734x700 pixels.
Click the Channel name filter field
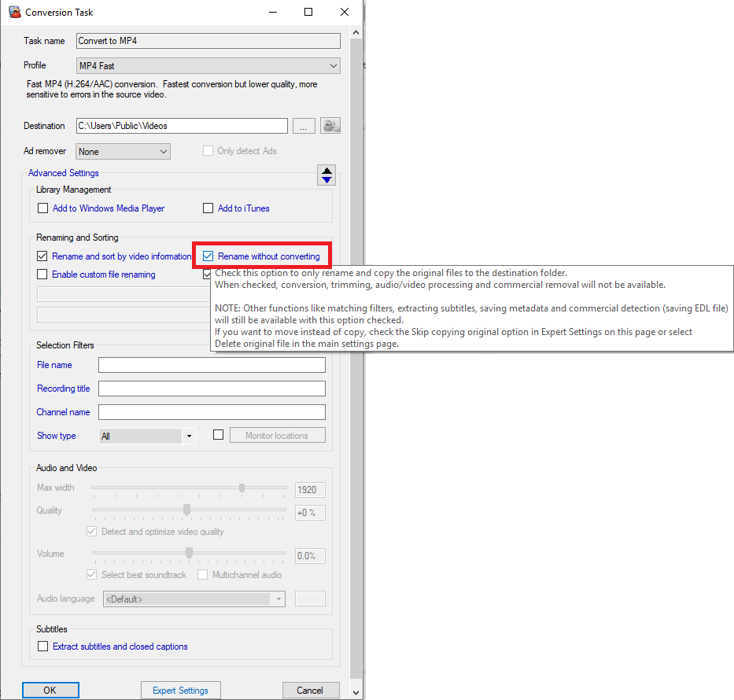tap(212, 412)
